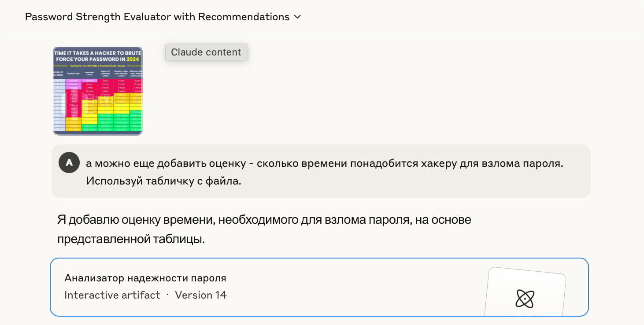Click the tilted preview card on the artifact
Image resolution: width=644 pixels, height=325 pixels.
525,292
